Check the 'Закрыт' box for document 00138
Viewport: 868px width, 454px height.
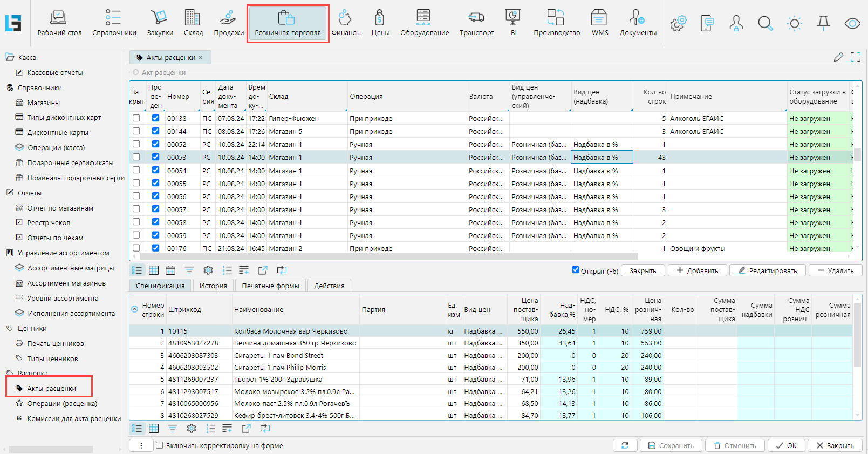click(136, 118)
